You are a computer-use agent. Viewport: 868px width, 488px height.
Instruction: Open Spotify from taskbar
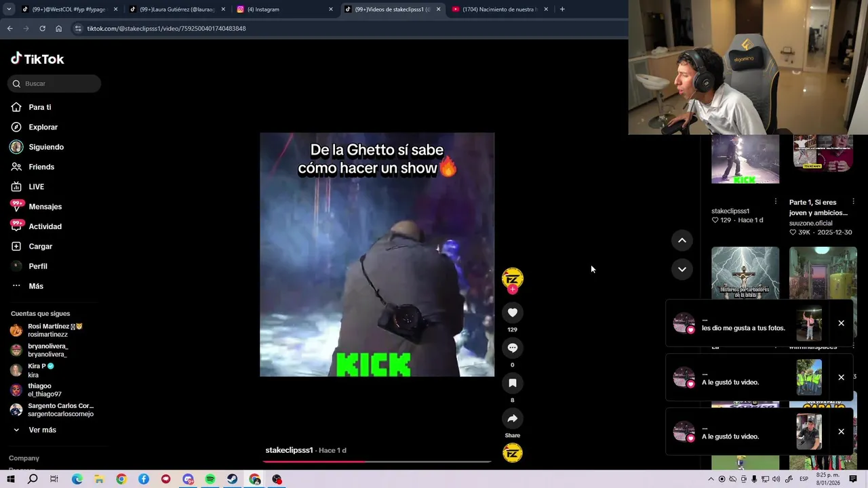pyautogui.click(x=210, y=479)
